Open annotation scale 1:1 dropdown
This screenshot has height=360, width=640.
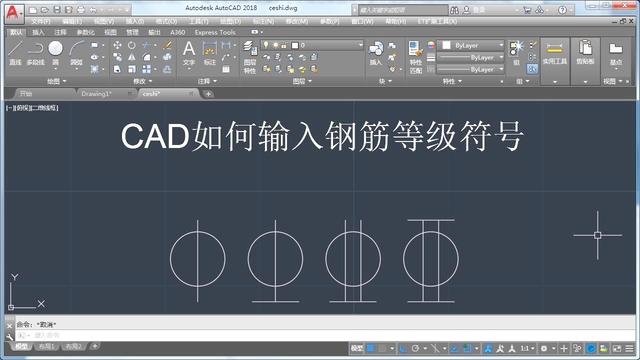(527, 349)
